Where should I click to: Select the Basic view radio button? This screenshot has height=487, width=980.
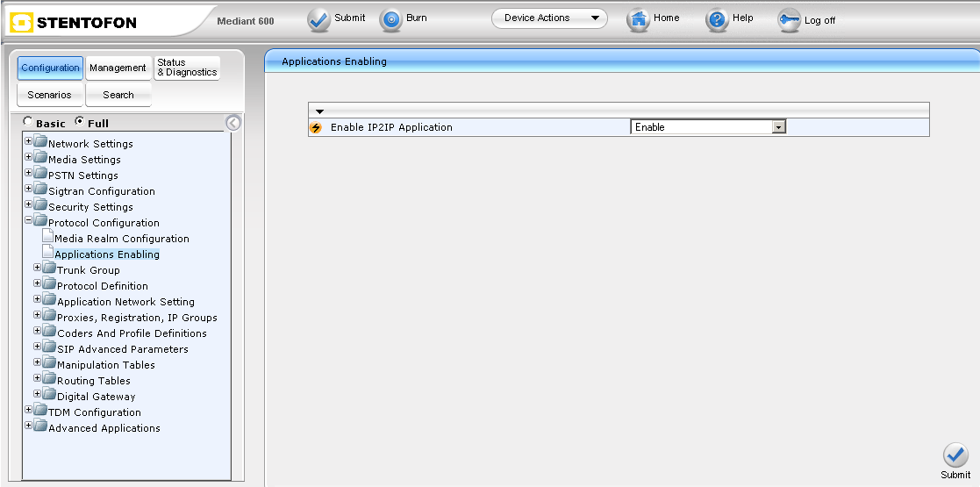[28, 121]
